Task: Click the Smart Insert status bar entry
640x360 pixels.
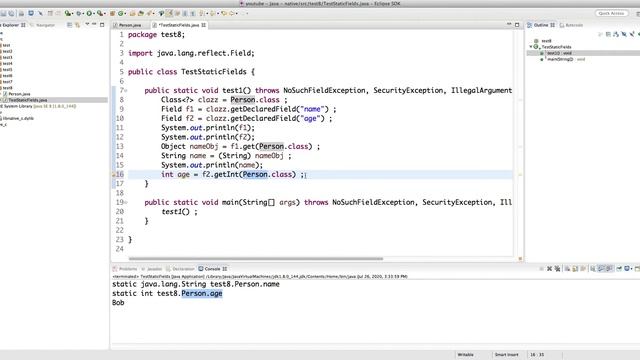Action: point(507,355)
